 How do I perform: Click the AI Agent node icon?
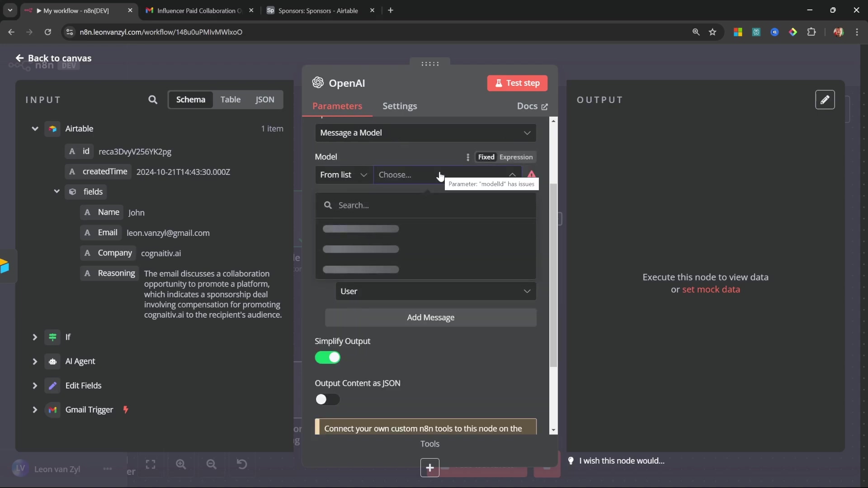pyautogui.click(x=52, y=361)
